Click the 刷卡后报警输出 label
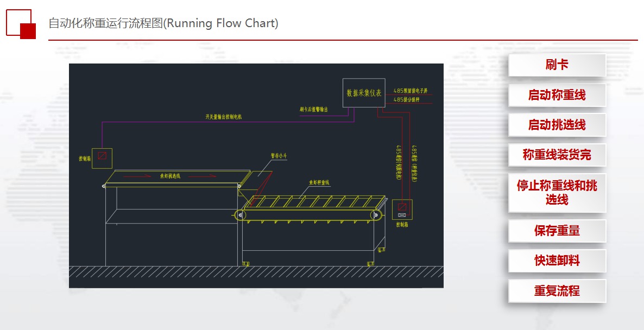Viewport: 644px width, 330px height. coord(314,110)
